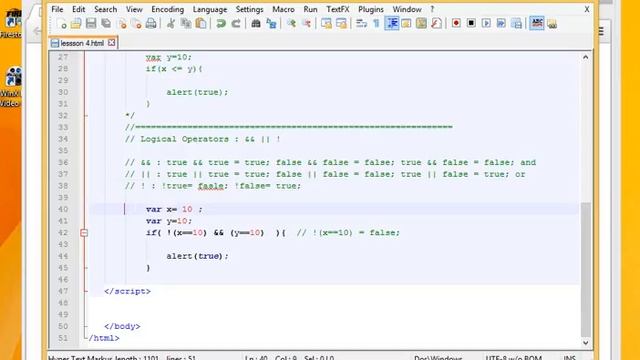Open the View menu
640x360 pixels.
(x=134, y=9)
